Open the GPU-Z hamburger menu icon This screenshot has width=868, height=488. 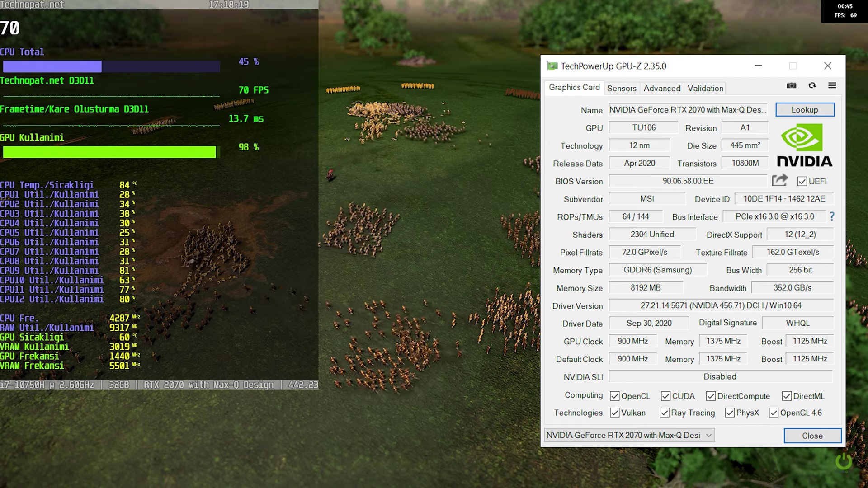pos(832,86)
